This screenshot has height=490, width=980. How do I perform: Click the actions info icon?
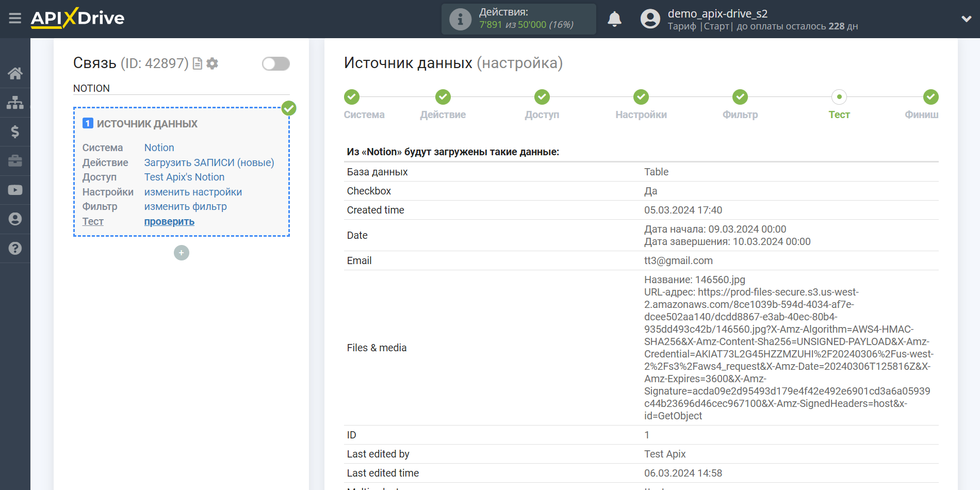460,19
